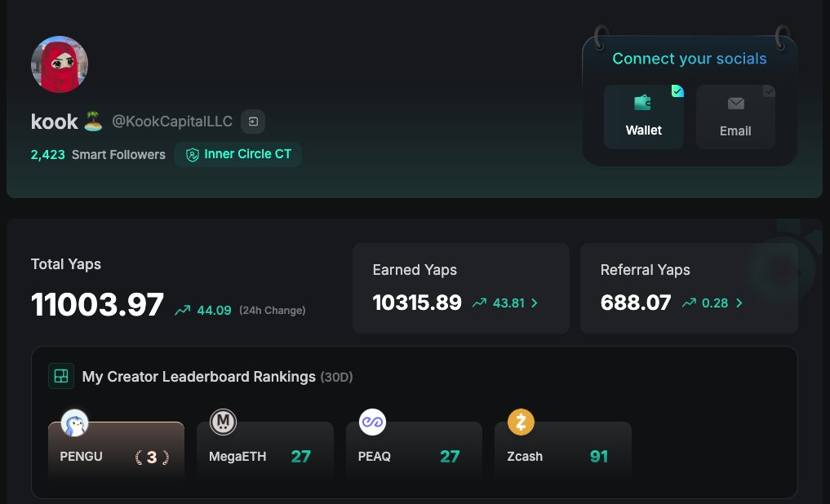Click the Total Yaps value 11003.97

point(97,305)
